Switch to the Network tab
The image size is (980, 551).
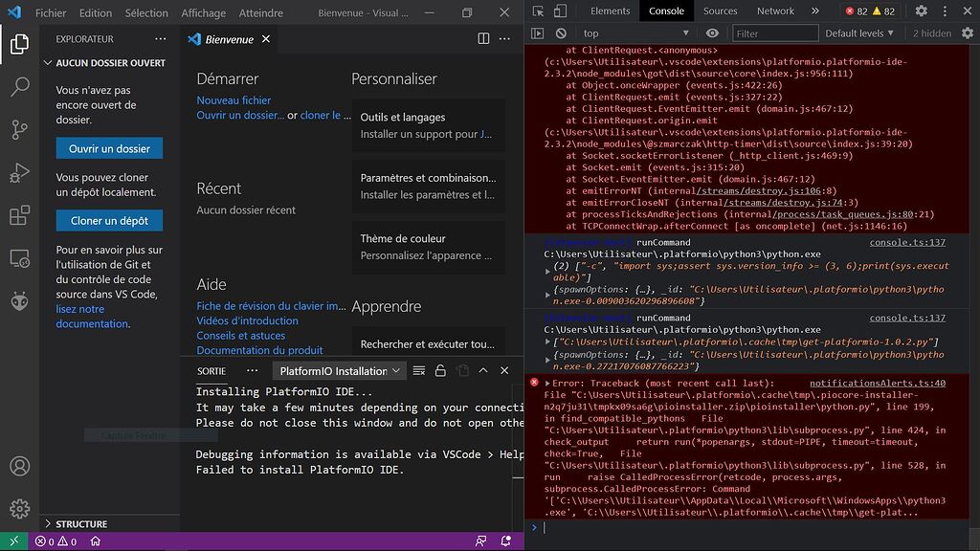point(775,11)
